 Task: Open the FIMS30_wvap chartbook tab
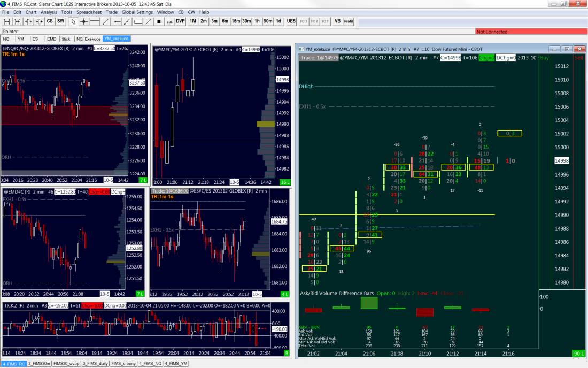click(66, 364)
